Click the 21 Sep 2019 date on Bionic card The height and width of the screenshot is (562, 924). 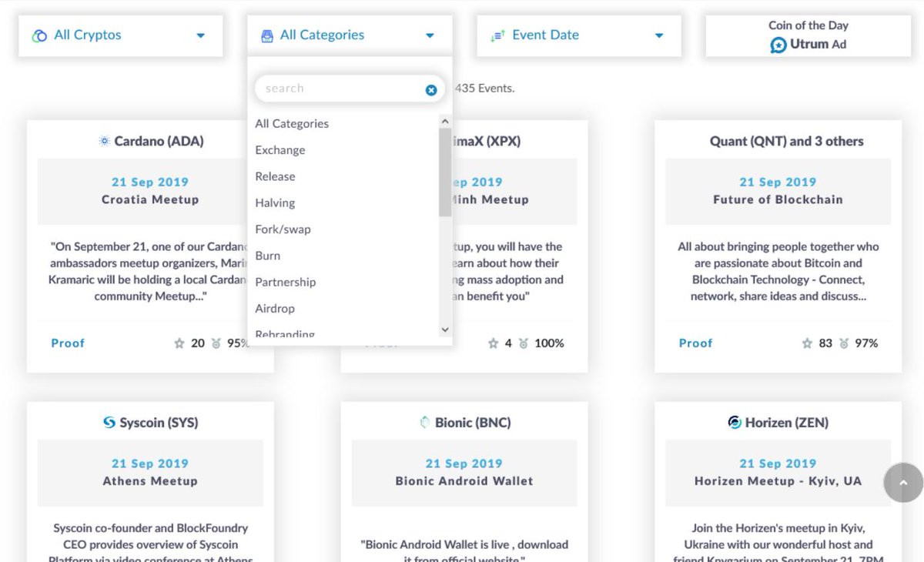[464, 463]
